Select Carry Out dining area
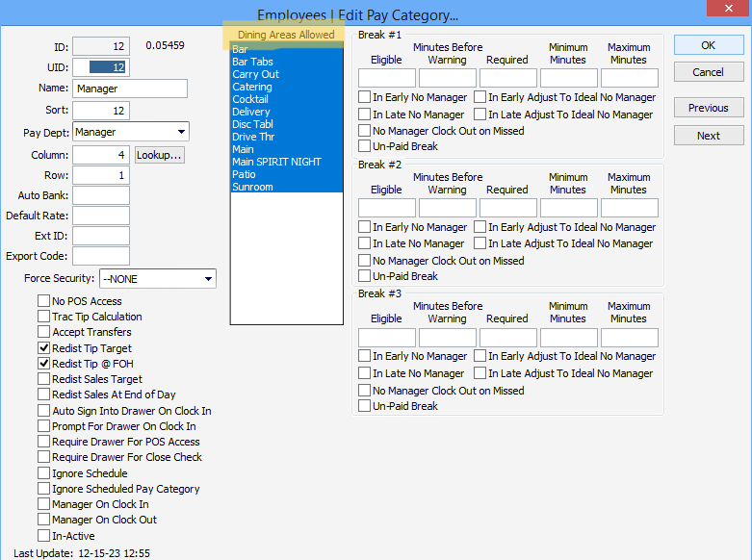Viewport: 752px width, 560px height. tap(287, 74)
